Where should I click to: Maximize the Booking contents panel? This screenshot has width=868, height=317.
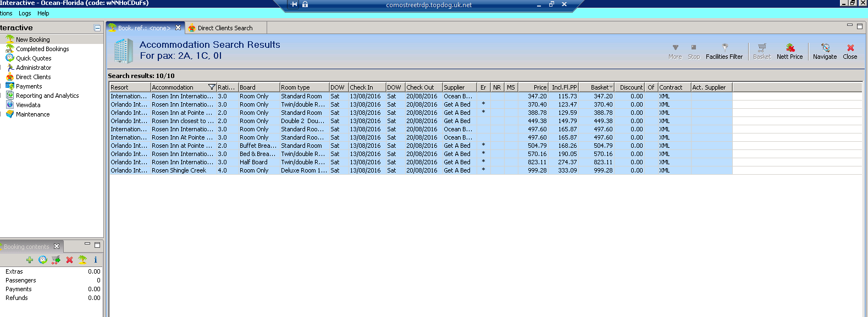pos(97,245)
